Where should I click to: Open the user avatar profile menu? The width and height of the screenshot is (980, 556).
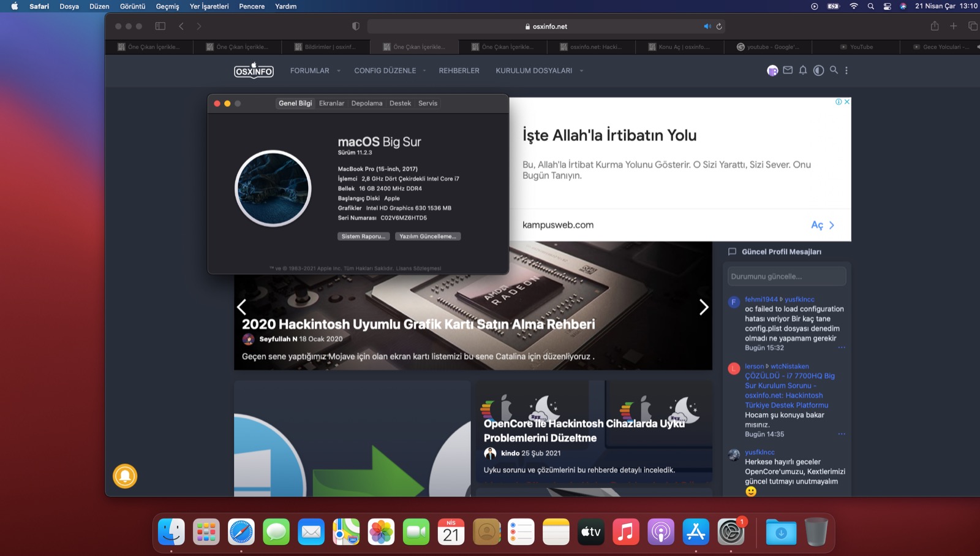point(772,70)
